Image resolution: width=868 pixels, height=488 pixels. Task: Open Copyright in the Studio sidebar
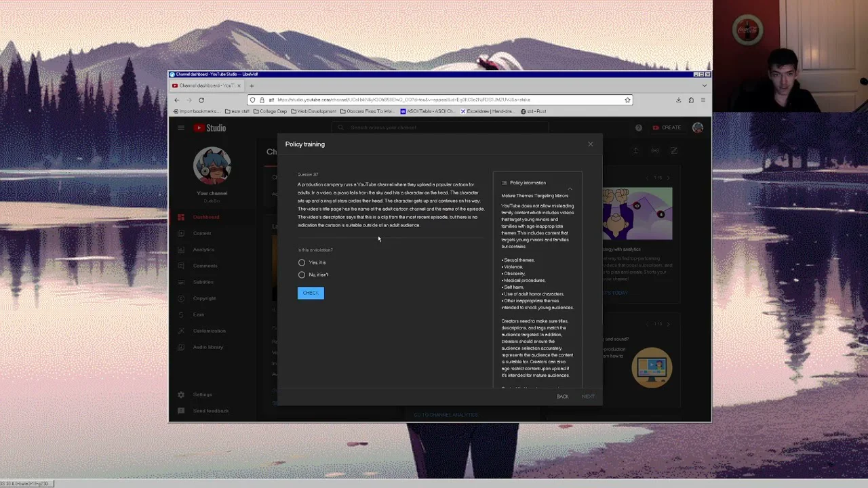pos(204,298)
